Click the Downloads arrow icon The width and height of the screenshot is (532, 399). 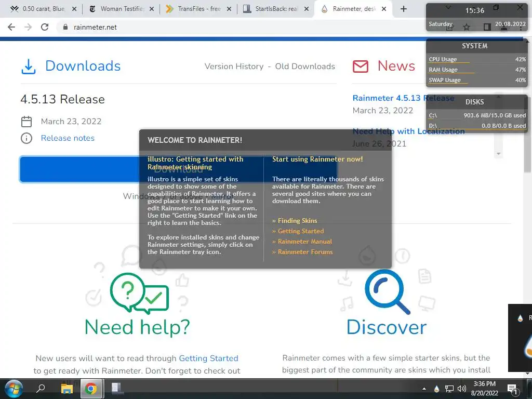click(29, 66)
